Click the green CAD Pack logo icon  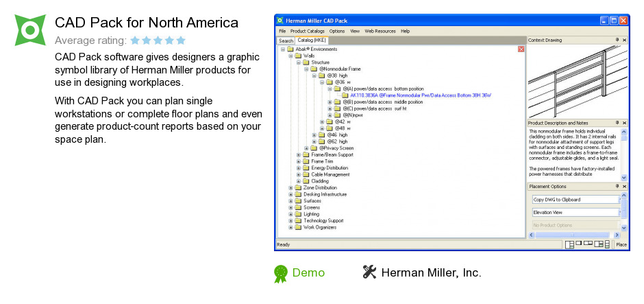click(30, 30)
